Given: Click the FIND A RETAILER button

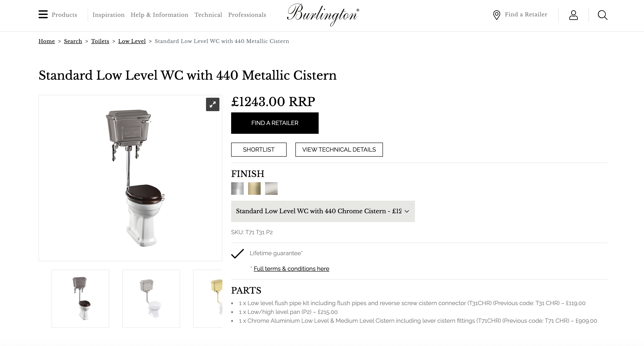Looking at the screenshot, I should pyautogui.click(x=275, y=123).
